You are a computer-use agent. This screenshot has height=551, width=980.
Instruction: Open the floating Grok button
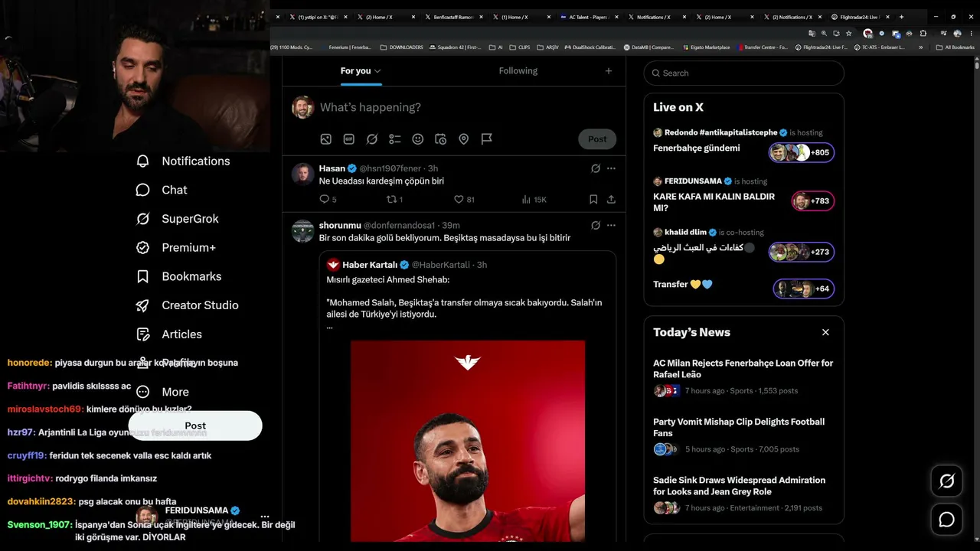point(947,481)
